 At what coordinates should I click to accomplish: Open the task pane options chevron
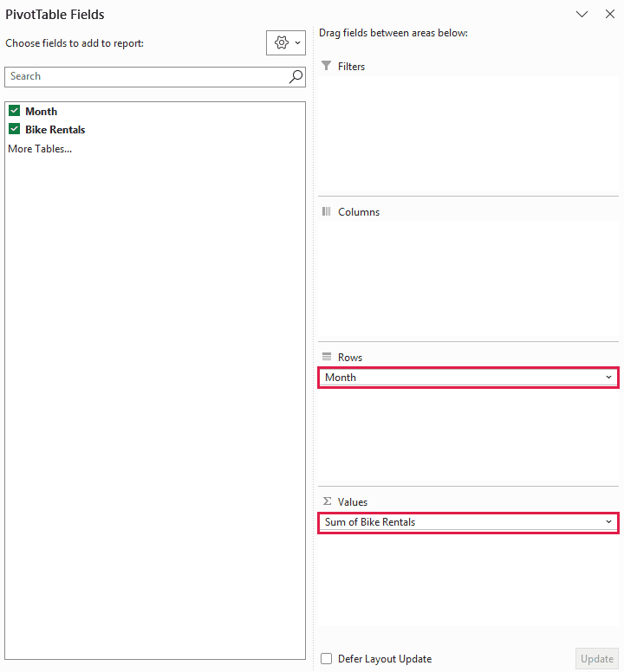point(582,14)
